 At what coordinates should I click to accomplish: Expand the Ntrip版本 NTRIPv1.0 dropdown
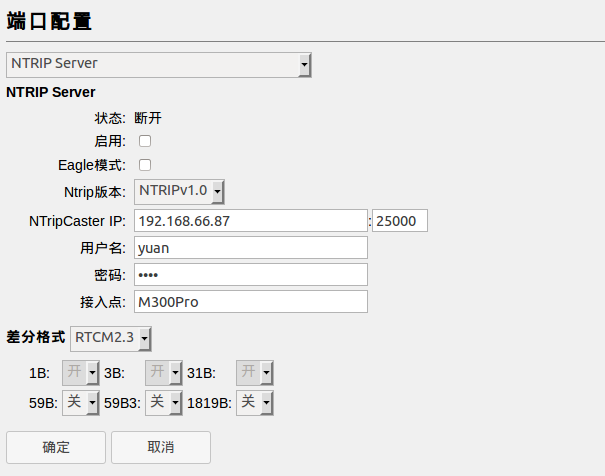(180, 191)
